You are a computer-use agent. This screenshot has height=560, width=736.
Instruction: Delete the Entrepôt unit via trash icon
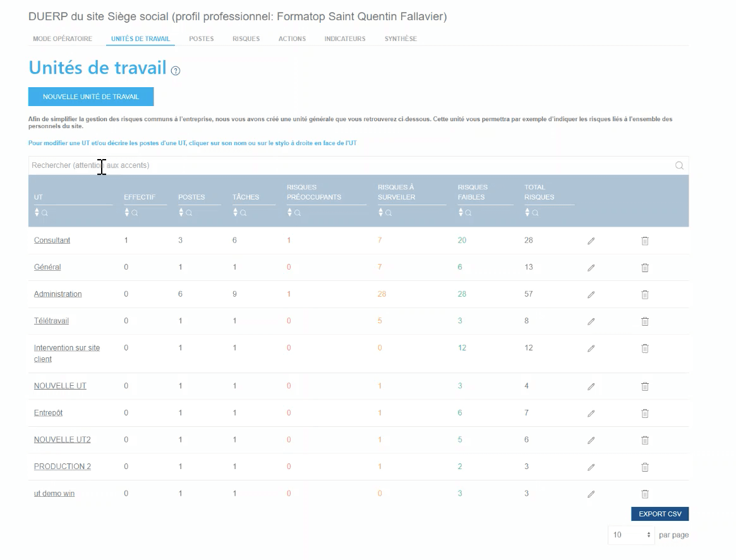click(x=645, y=414)
